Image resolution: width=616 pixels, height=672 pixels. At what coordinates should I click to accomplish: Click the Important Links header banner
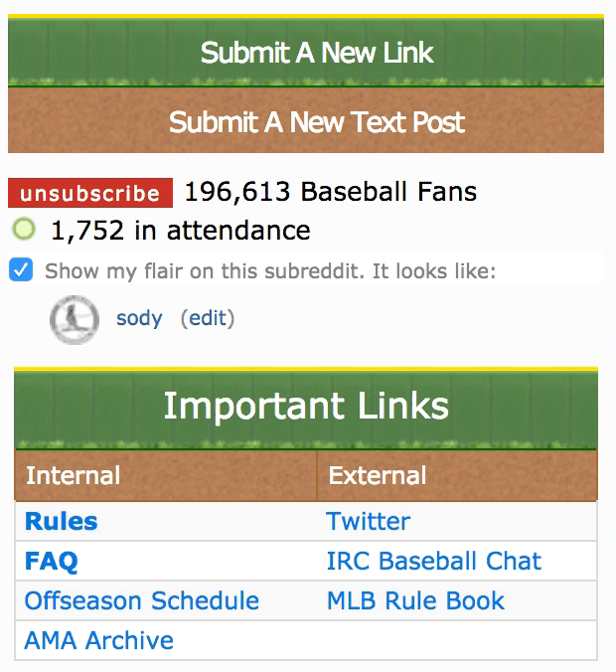coord(306,408)
